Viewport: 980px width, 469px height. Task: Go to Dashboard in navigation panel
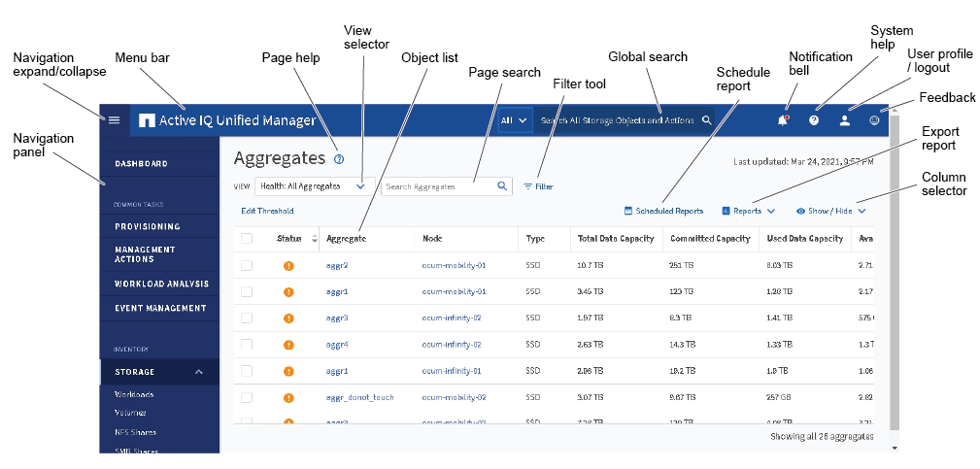142,164
